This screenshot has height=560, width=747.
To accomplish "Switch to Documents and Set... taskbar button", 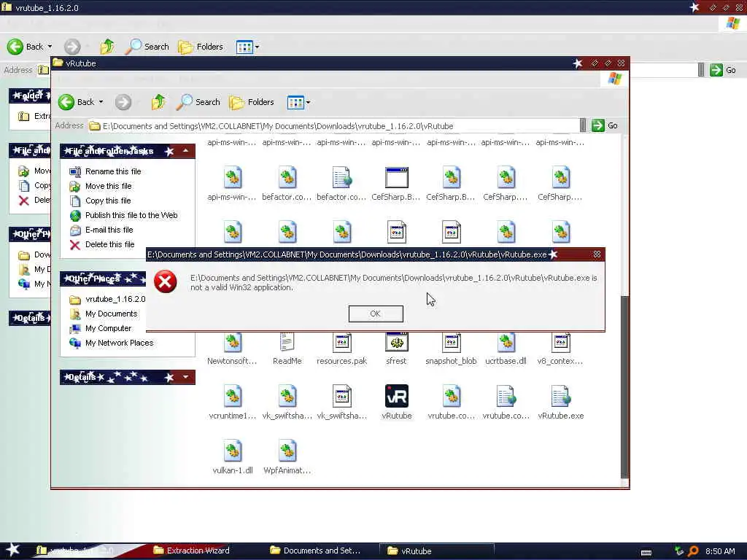I will coord(315,551).
